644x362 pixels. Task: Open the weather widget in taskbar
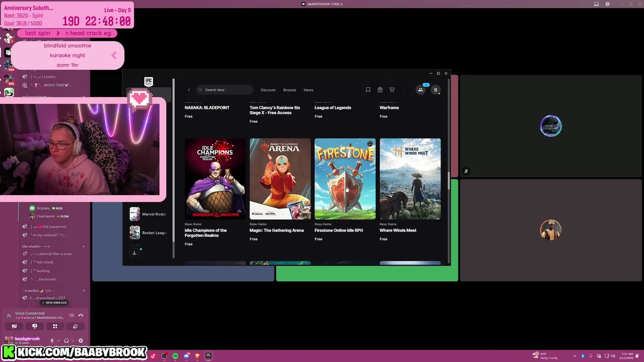[545, 356]
